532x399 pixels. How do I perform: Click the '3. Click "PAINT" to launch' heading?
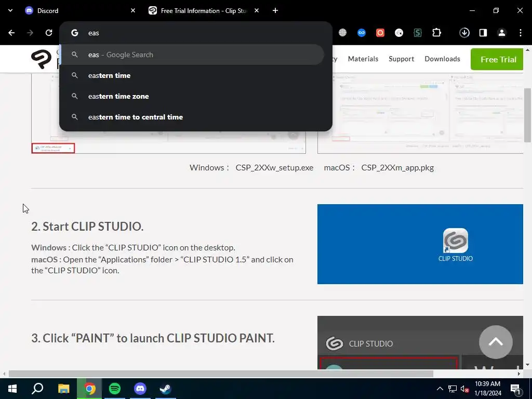[x=153, y=338]
